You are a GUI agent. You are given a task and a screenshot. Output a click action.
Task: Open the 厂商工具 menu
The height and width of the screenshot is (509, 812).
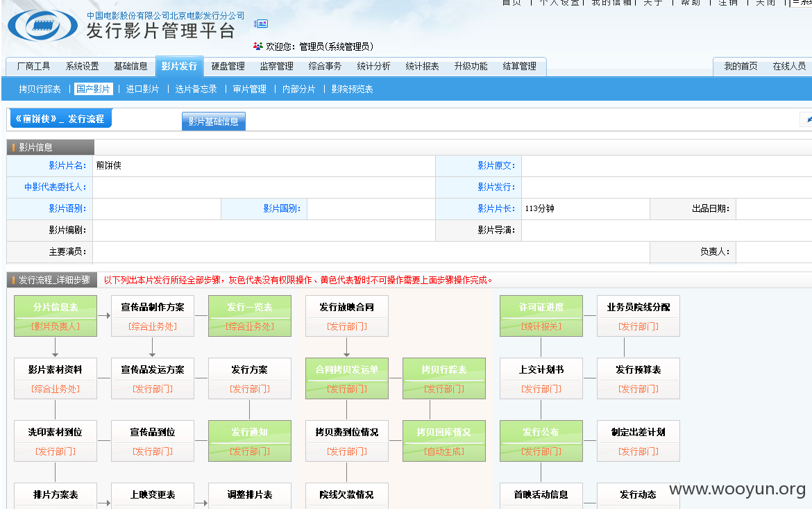(x=34, y=67)
